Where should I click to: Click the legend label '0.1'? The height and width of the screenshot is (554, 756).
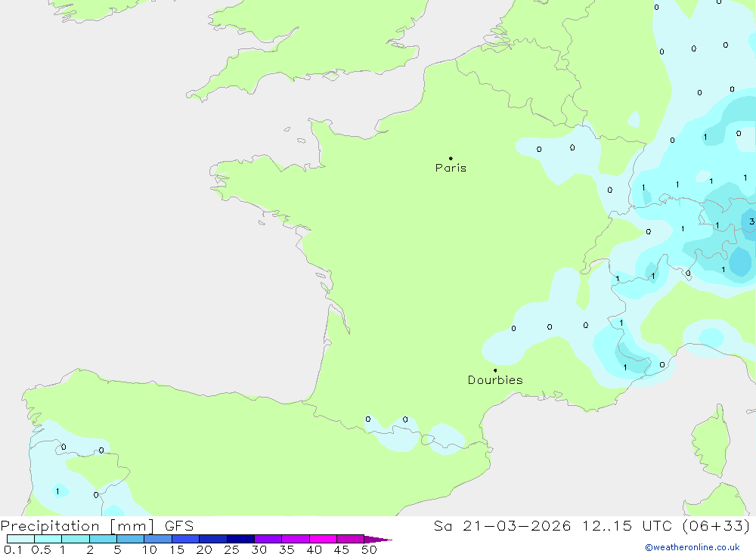click(x=13, y=549)
